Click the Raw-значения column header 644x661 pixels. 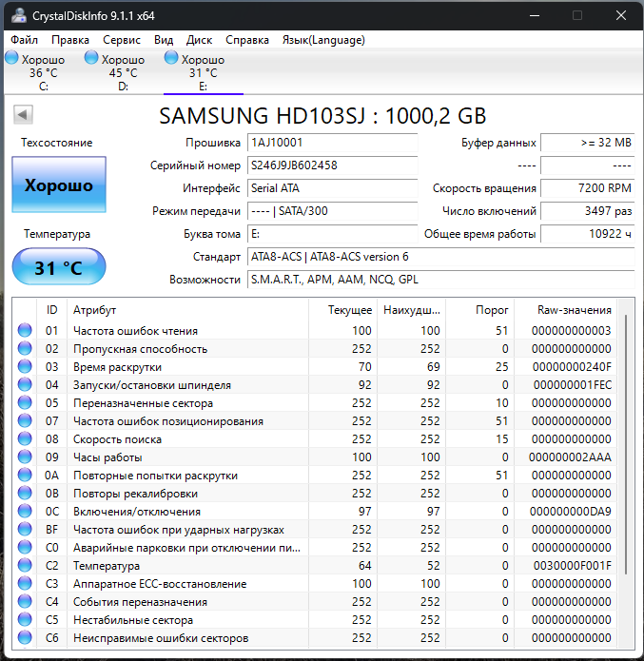point(565,310)
